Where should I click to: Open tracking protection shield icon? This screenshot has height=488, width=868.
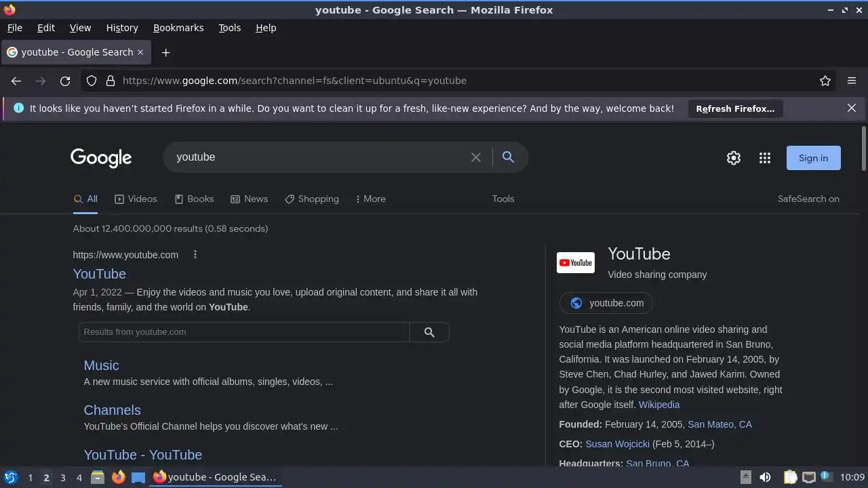92,81
